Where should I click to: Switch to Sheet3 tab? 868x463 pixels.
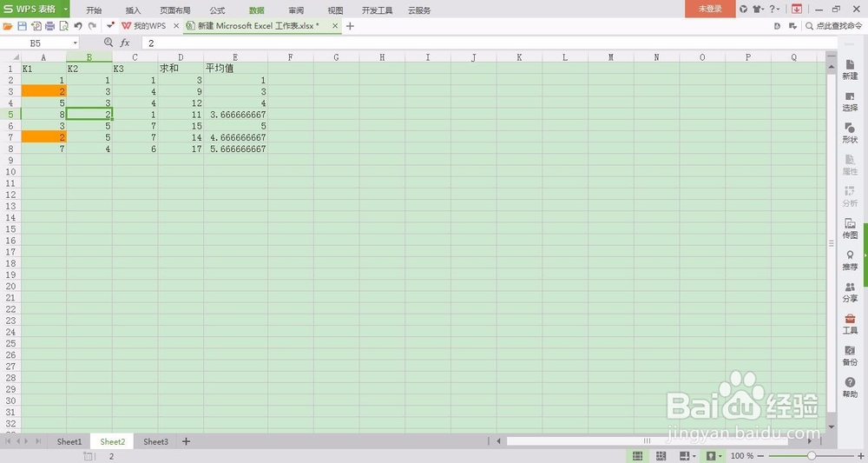(x=155, y=441)
